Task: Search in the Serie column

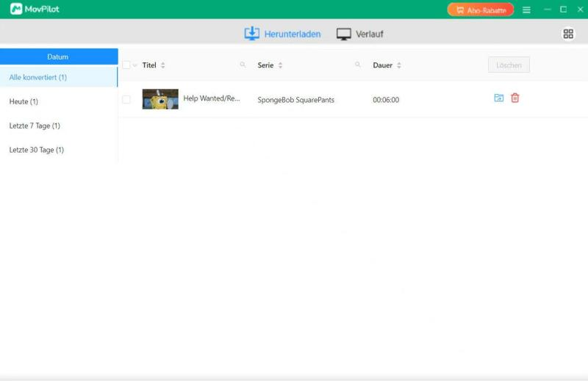Action: [358, 65]
